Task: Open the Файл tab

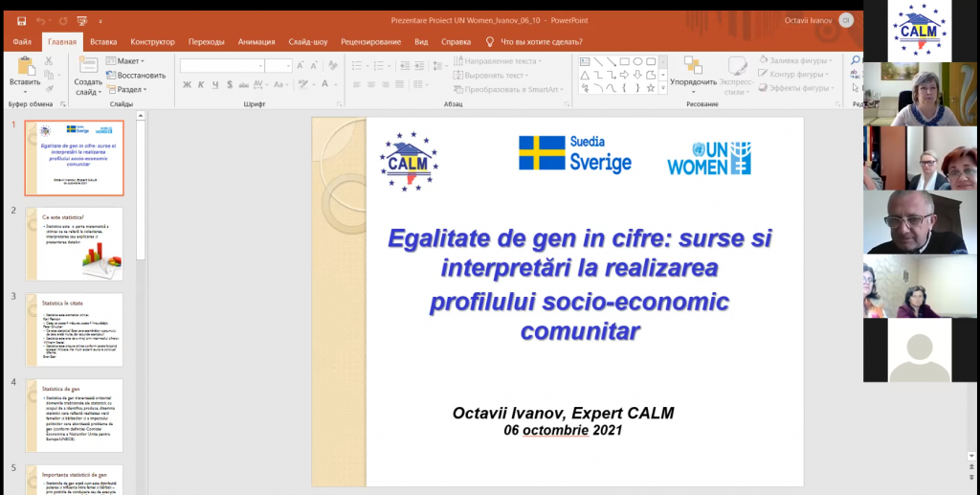Action: point(22,42)
